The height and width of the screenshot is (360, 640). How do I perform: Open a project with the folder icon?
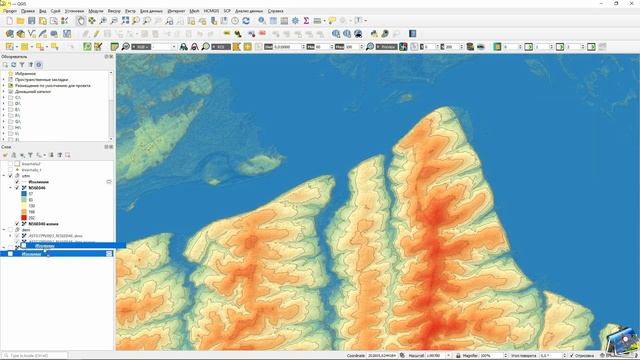point(20,20)
